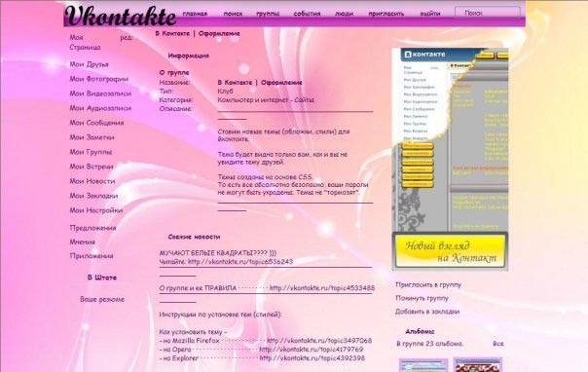Open Мои Друзья in sidebar

tap(89, 64)
